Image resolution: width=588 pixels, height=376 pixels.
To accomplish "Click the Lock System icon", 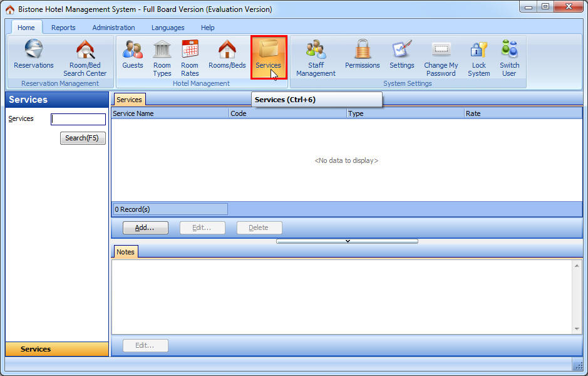I will [478, 57].
